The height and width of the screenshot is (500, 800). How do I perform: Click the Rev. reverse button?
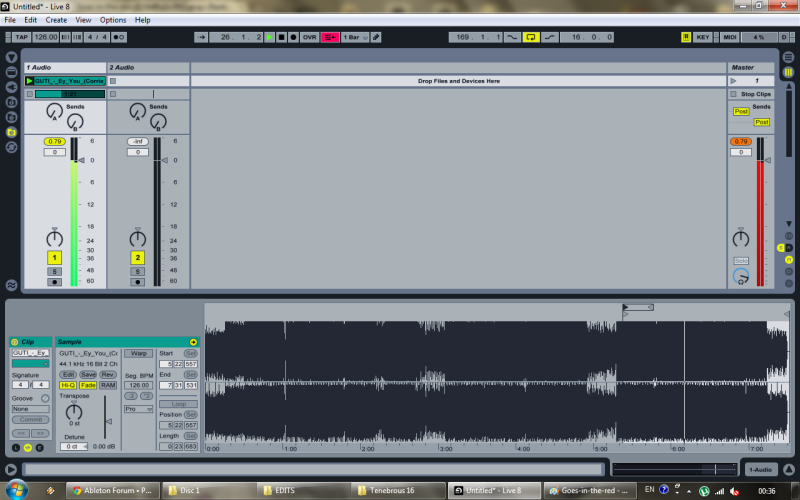click(x=108, y=374)
